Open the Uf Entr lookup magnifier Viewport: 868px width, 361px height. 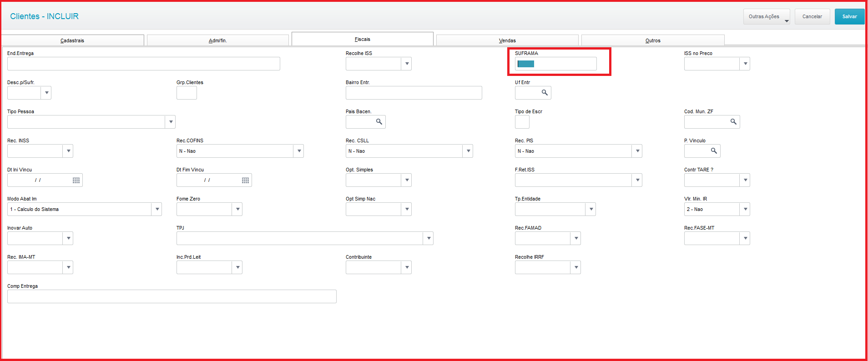pos(545,93)
